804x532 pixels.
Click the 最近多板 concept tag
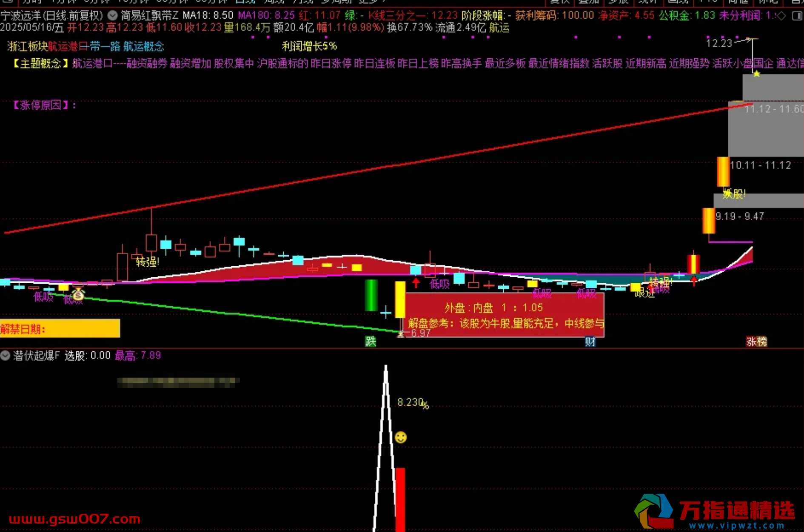[x=505, y=63]
